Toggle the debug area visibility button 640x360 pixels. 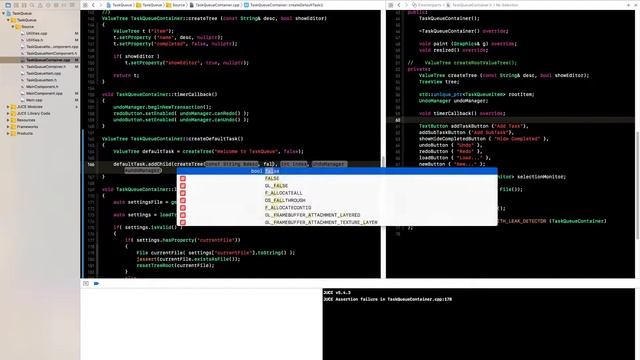pyautogui.click(x=86, y=283)
